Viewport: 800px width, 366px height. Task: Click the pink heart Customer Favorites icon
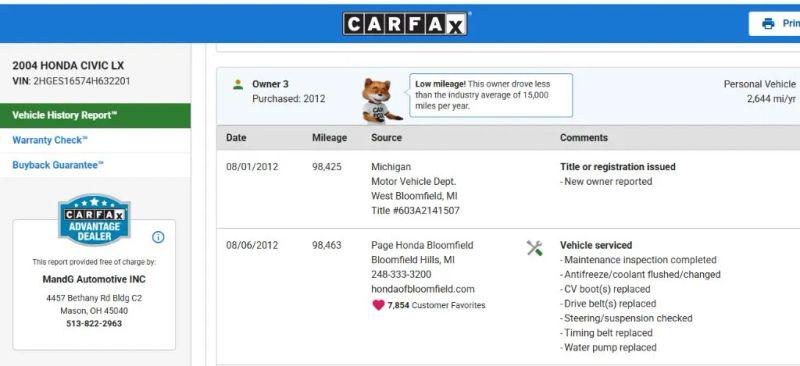[x=378, y=305]
